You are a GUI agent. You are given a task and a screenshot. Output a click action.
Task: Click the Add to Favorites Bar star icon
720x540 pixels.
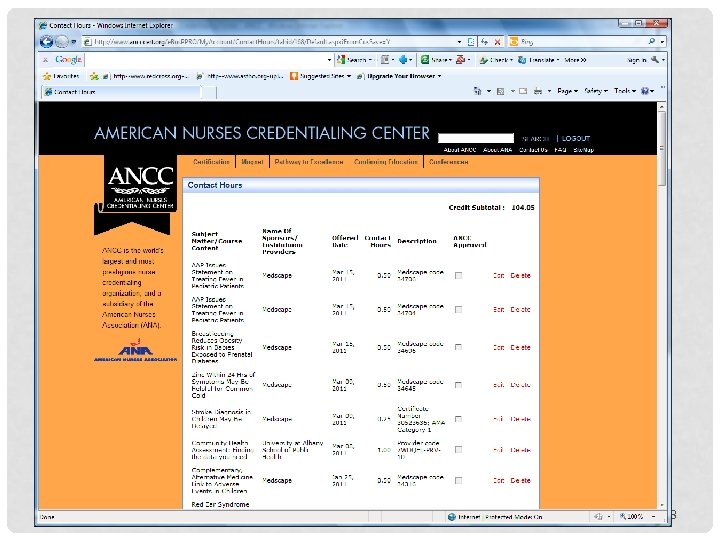[94, 76]
